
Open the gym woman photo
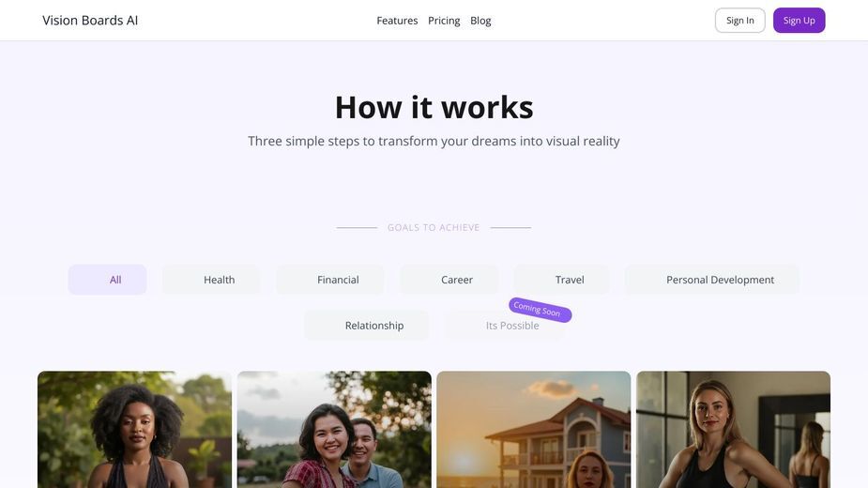[734, 429]
